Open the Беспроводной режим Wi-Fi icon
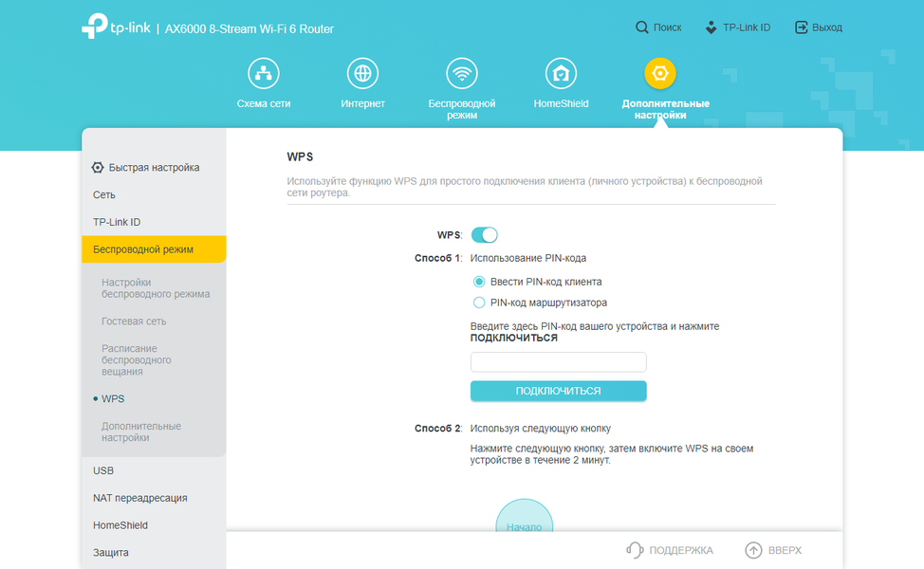Viewport: 924px width, 569px height. pos(461,73)
